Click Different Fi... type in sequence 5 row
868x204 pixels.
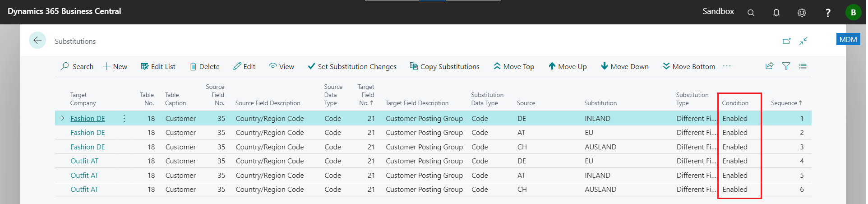pos(696,175)
